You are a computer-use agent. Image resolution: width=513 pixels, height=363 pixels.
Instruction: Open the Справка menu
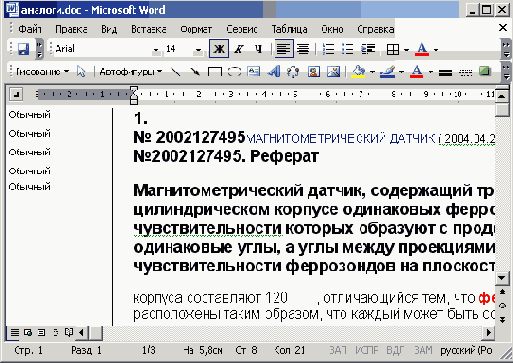(x=375, y=29)
